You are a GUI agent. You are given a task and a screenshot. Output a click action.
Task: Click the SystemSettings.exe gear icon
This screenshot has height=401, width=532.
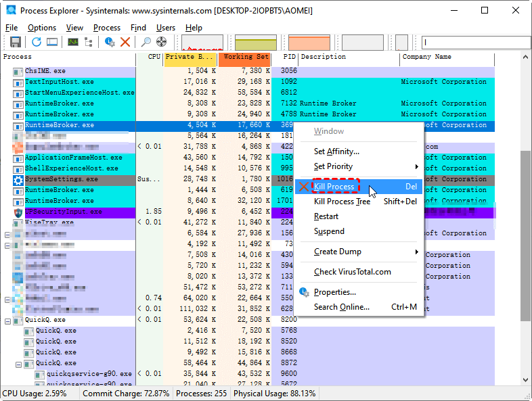(18, 180)
